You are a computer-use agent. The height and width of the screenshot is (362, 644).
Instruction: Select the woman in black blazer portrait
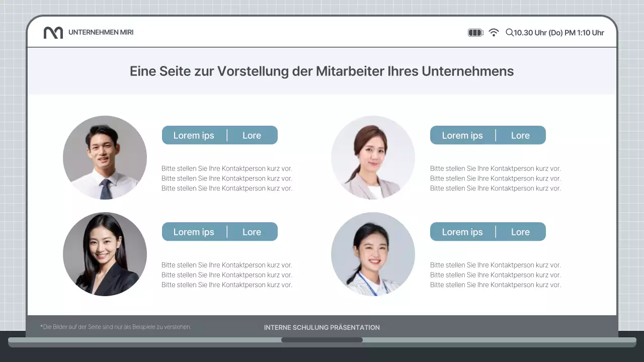(x=105, y=254)
